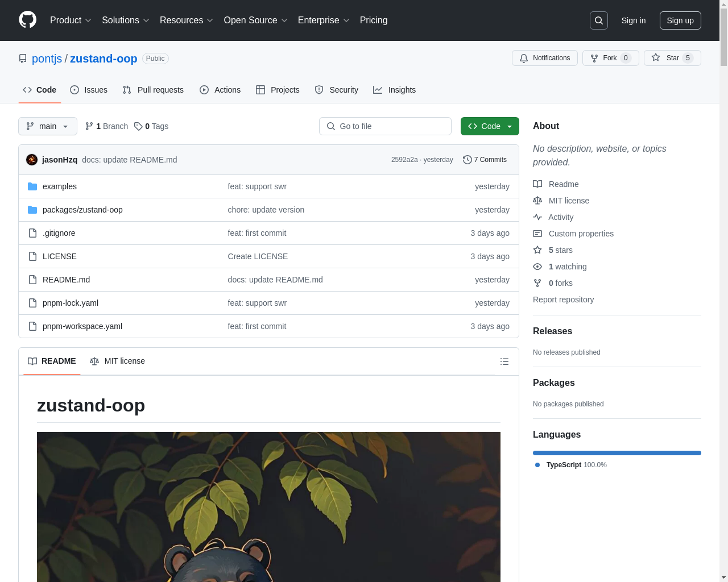This screenshot has height=582, width=728.
Task: Open the zustand-oop repository name link
Action: click(104, 59)
